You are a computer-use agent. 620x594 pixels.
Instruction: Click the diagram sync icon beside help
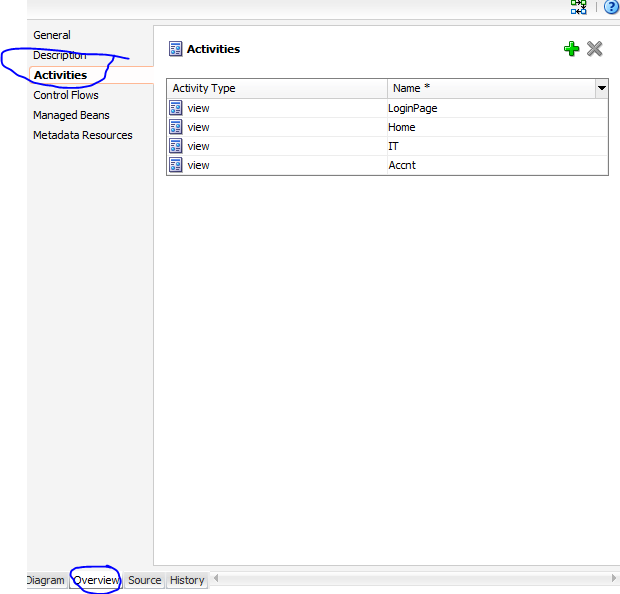[579, 7]
